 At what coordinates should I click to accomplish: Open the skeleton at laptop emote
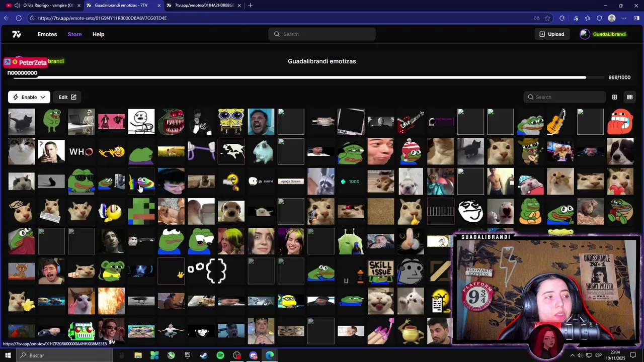(x=81, y=122)
